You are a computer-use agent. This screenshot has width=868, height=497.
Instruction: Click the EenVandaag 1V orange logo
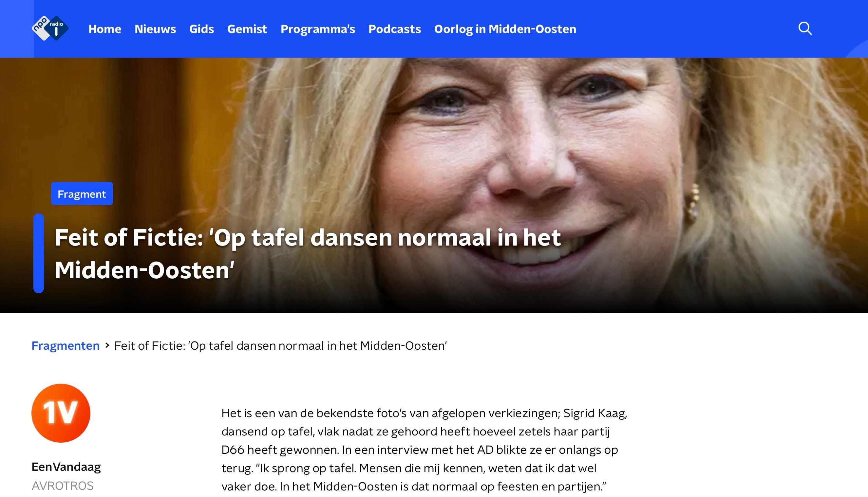tap(61, 413)
